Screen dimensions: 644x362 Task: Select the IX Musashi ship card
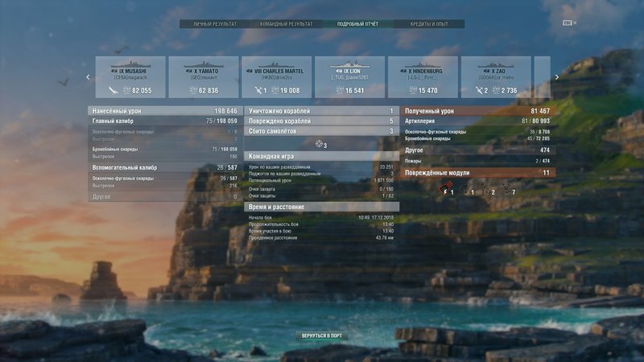tap(130, 77)
